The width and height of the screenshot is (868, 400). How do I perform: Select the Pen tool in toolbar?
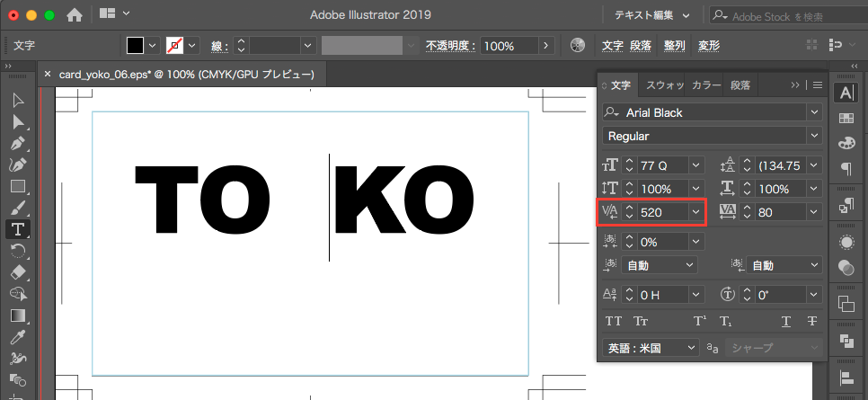click(17, 143)
